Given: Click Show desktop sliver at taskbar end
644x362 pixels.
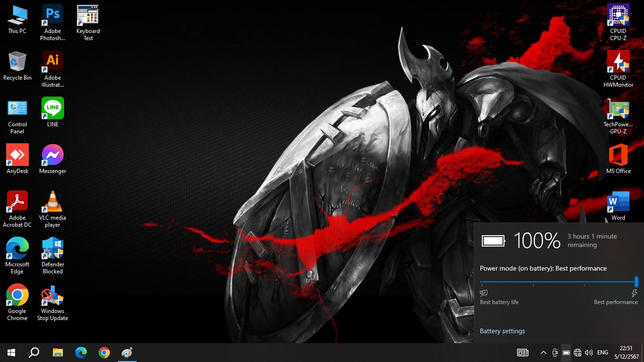Looking at the screenshot, I should point(643,353).
